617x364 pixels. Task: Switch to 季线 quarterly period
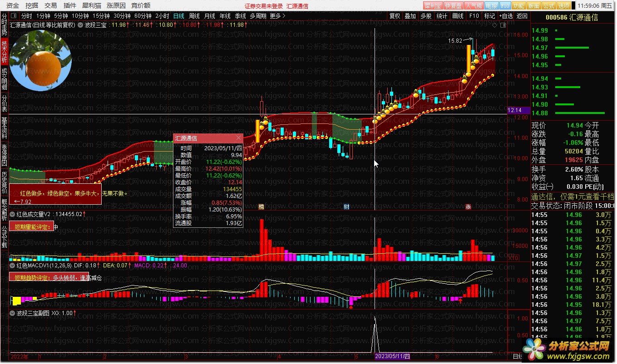(x=240, y=16)
